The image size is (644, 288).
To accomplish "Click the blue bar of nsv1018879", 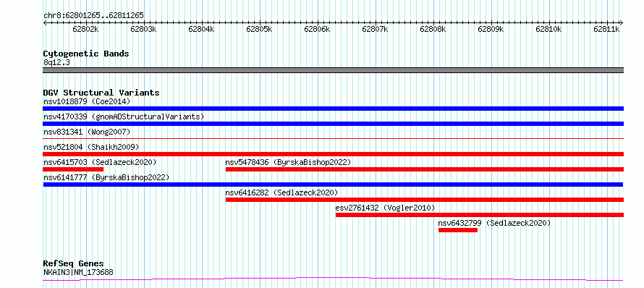I will [x=333, y=109].
